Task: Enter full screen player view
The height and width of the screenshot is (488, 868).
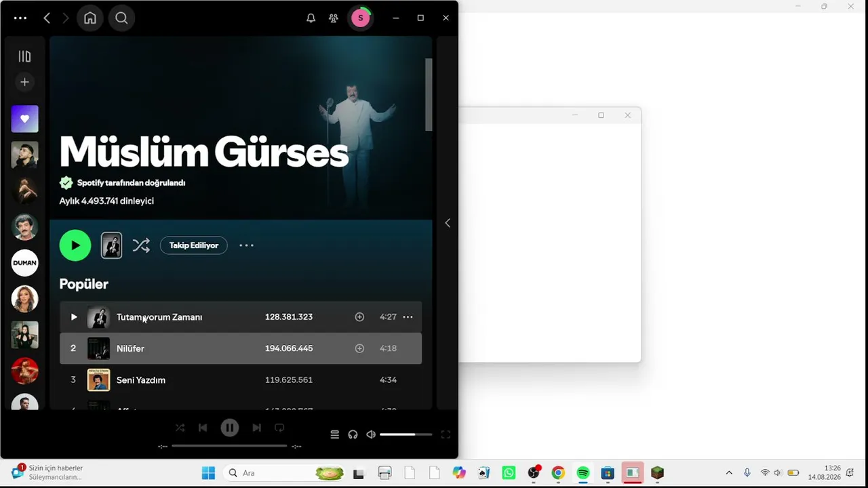Action: coord(446,434)
